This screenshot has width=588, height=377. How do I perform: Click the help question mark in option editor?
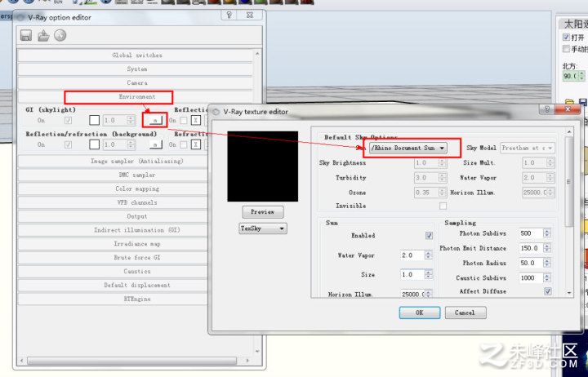229,15
